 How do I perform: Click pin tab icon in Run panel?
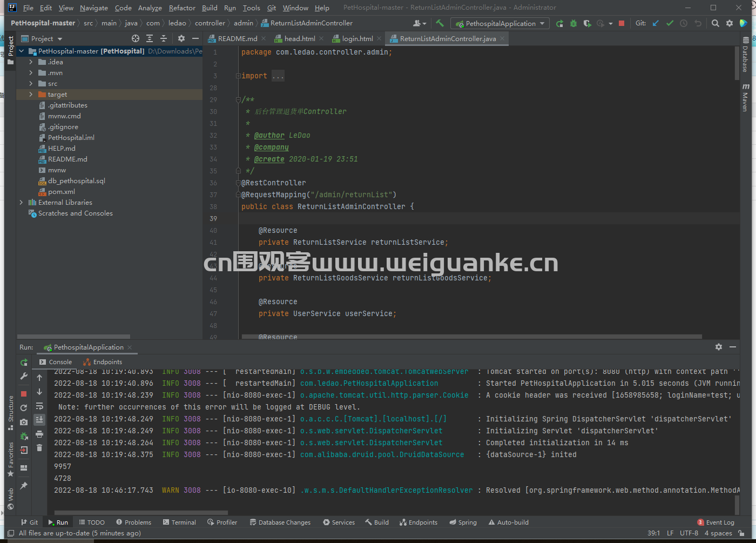coord(24,486)
